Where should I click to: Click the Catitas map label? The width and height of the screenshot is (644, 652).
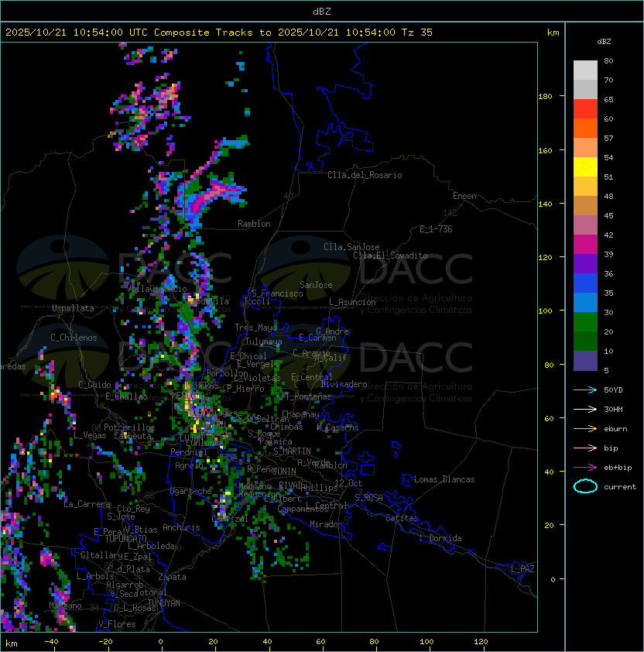402,518
